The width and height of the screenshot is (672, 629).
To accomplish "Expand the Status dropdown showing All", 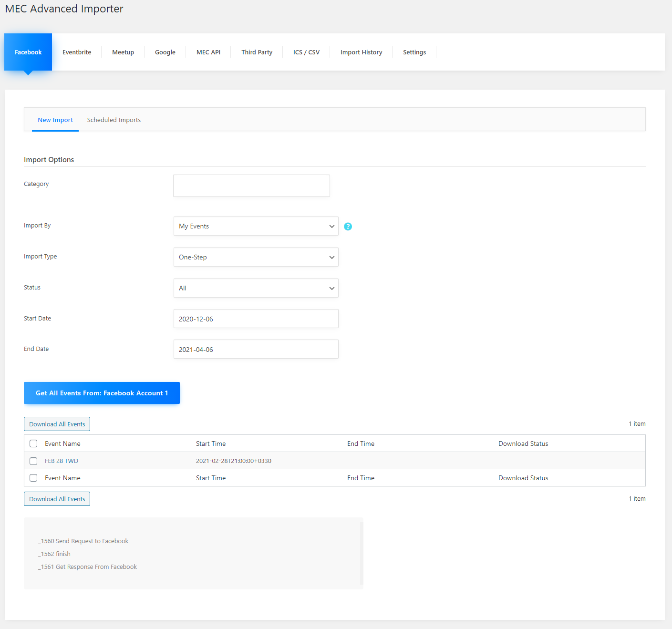I will (256, 288).
